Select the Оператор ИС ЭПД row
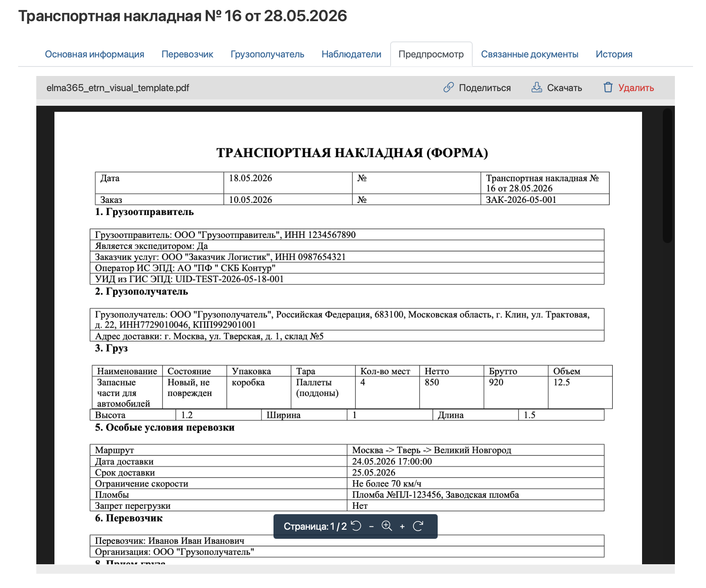The image size is (706, 588). (x=347, y=268)
